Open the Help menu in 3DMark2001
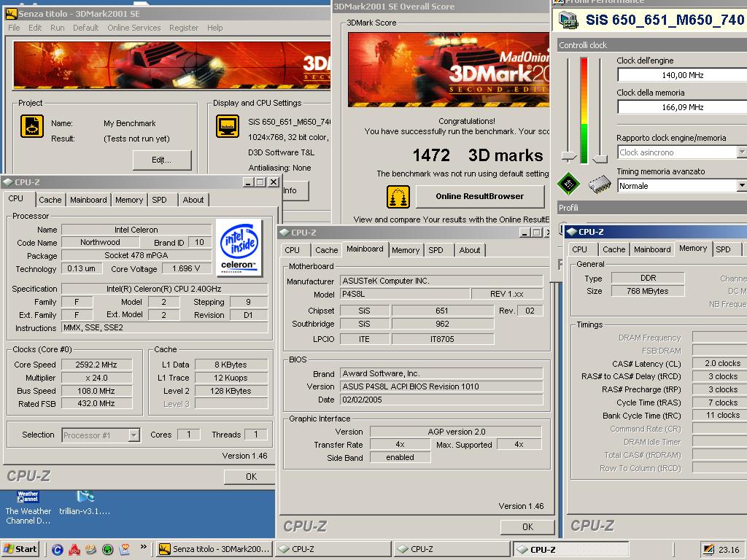The height and width of the screenshot is (560, 747). tap(215, 28)
